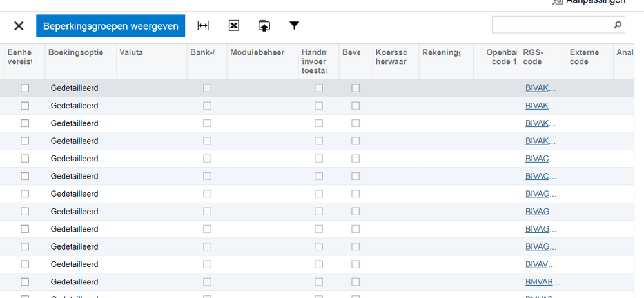This screenshot has height=298, width=644.
Task: Close the screen using the X icon
Action: pyautogui.click(x=19, y=26)
